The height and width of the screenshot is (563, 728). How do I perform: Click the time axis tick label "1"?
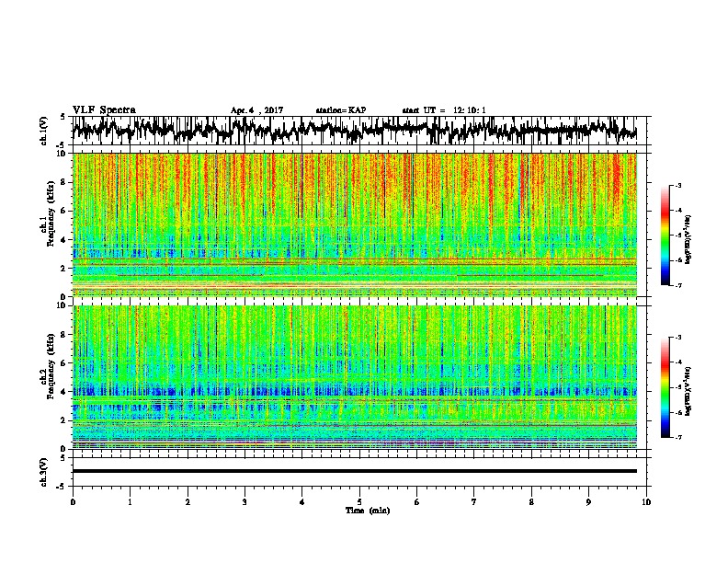[x=130, y=502]
